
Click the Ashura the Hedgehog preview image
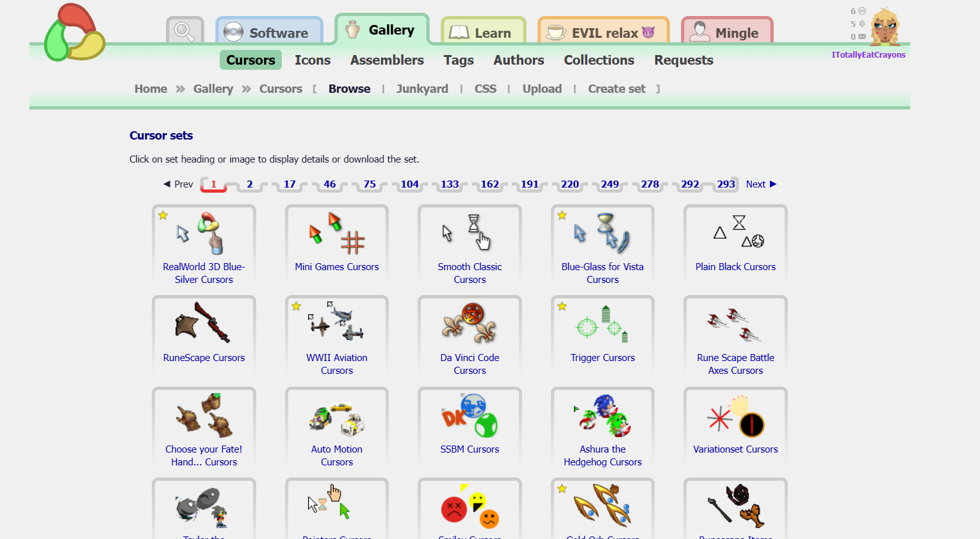click(x=603, y=415)
